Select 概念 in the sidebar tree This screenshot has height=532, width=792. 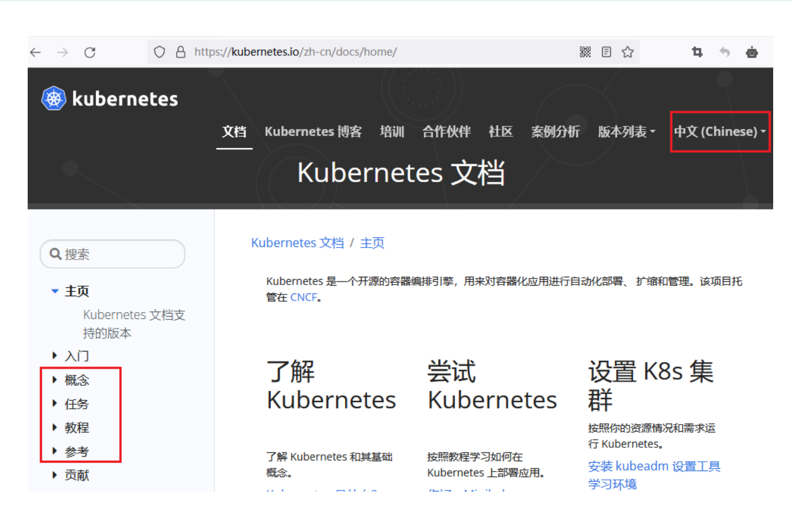(x=77, y=380)
